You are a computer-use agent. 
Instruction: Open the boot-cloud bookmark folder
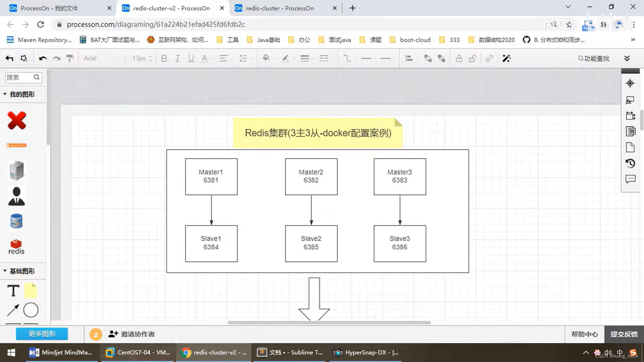[415, 40]
